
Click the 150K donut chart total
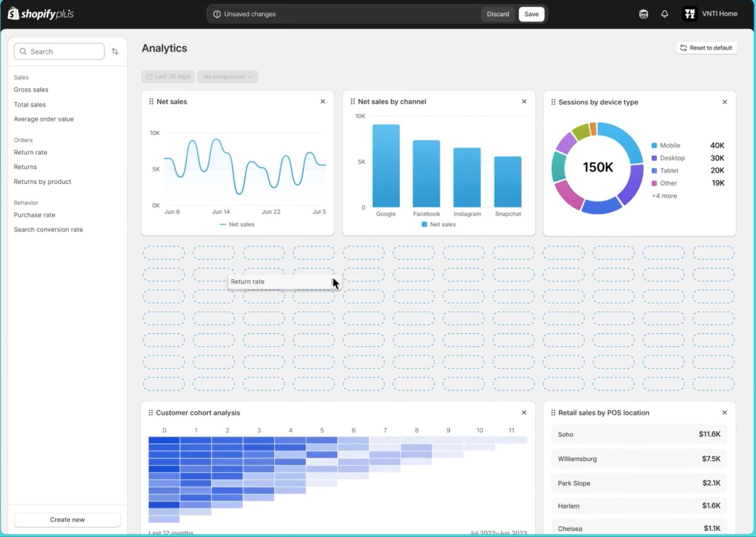pos(598,167)
